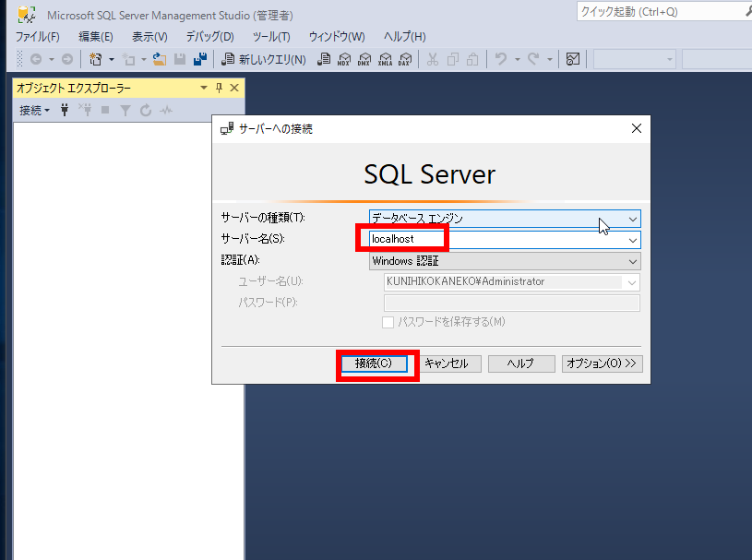Image resolution: width=752 pixels, height=560 pixels.
Task: Expand the Redo history dropdown arrow
Action: point(550,59)
